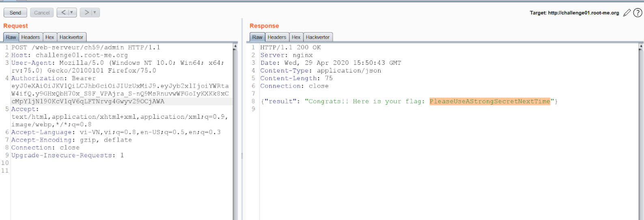Image resolution: width=644 pixels, height=220 pixels.
Task: Click the 'Accept:' header name in the request
Action: [x=25, y=109]
